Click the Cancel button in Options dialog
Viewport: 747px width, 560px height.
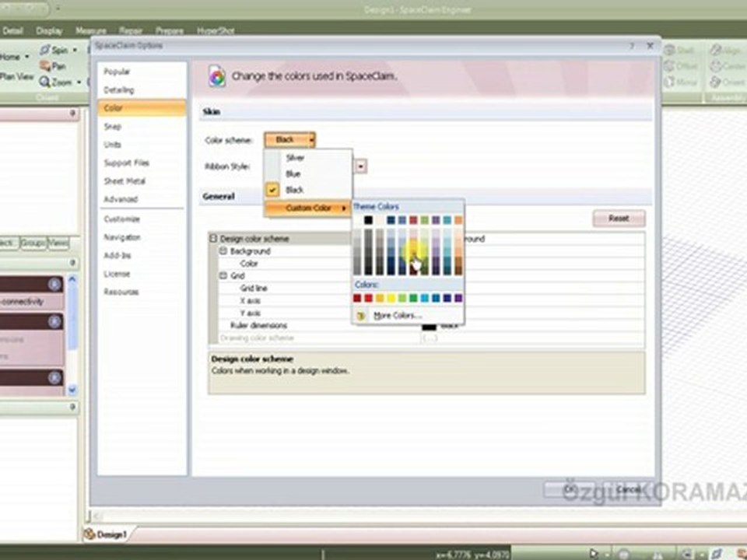[628, 489]
